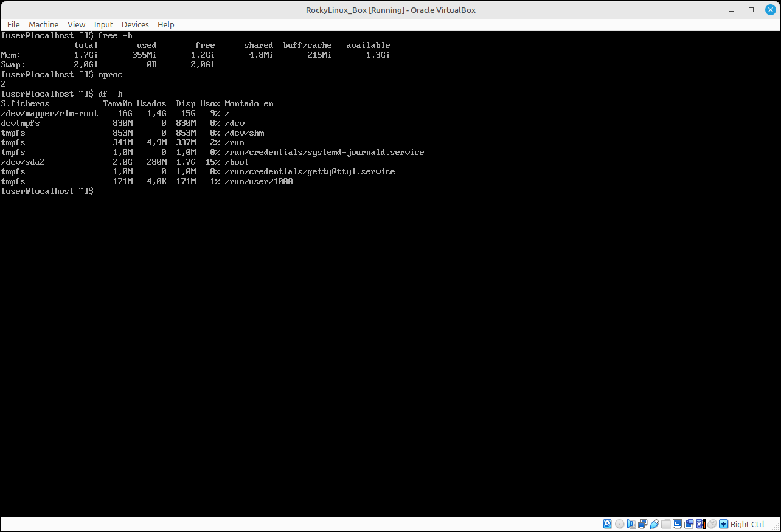Image resolution: width=781 pixels, height=532 pixels.
Task: Open the Machine menu
Action: coord(44,24)
